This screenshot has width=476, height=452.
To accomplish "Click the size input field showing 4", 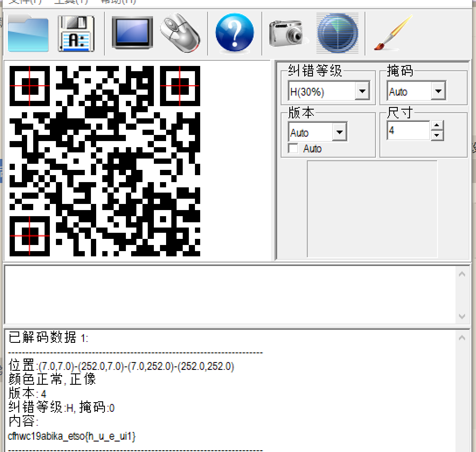I will coord(409,131).
